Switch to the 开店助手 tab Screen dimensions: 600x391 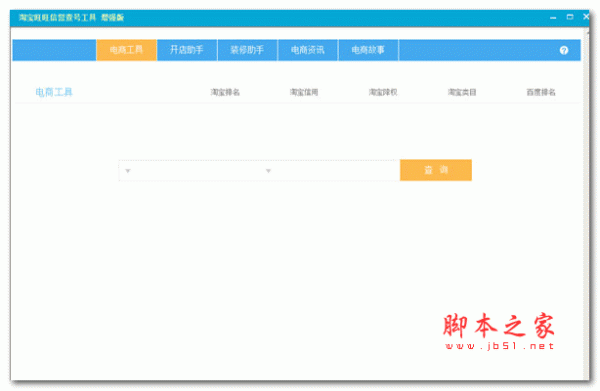[x=187, y=50]
